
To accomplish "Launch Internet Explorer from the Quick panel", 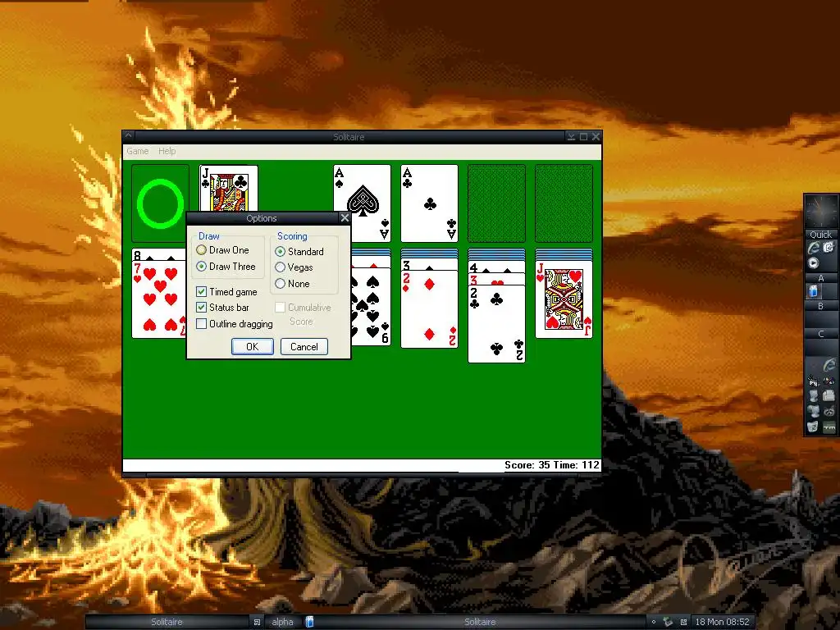I will coord(813,248).
